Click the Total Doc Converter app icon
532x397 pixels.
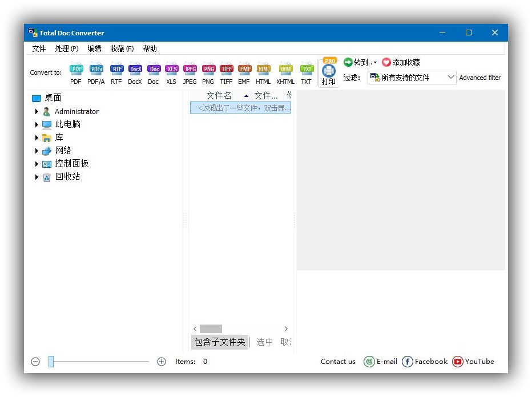pos(33,33)
